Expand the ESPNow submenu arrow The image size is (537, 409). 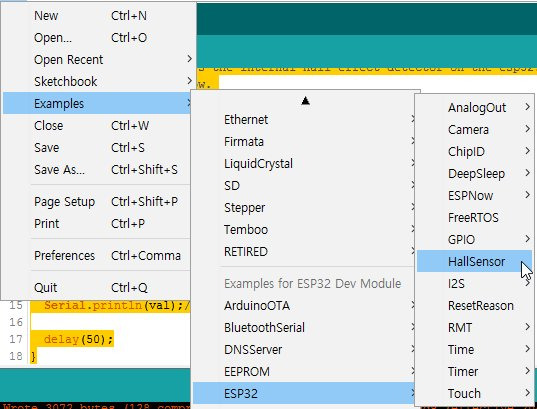[x=527, y=195]
